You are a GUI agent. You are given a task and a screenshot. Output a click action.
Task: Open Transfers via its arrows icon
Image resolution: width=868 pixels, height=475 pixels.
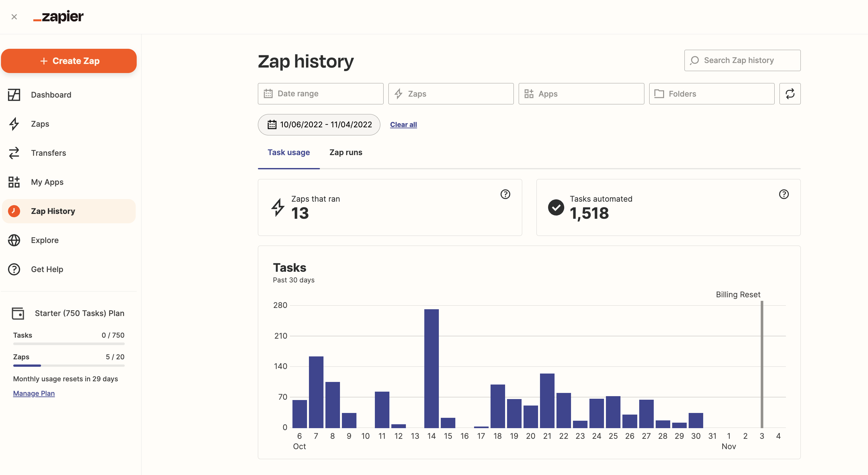click(x=14, y=153)
